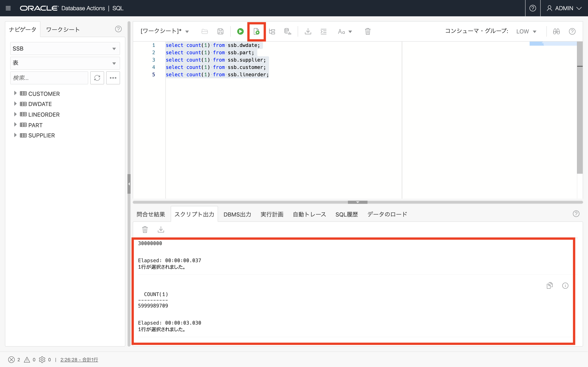Image resolution: width=588 pixels, height=367 pixels.
Task: Click the Autotrace toolbar icon
Action: click(288, 31)
